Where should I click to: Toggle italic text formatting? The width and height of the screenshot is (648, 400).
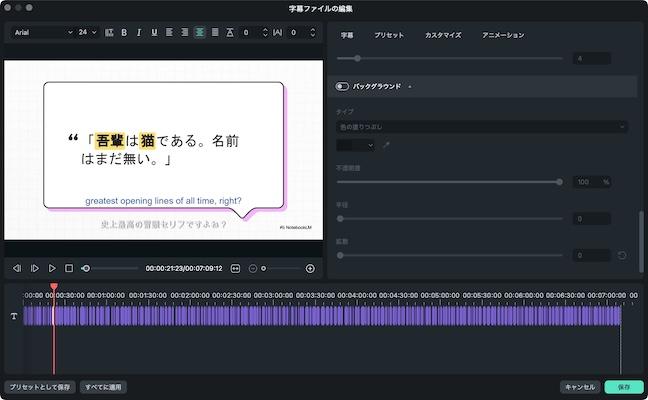(x=139, y=32)
